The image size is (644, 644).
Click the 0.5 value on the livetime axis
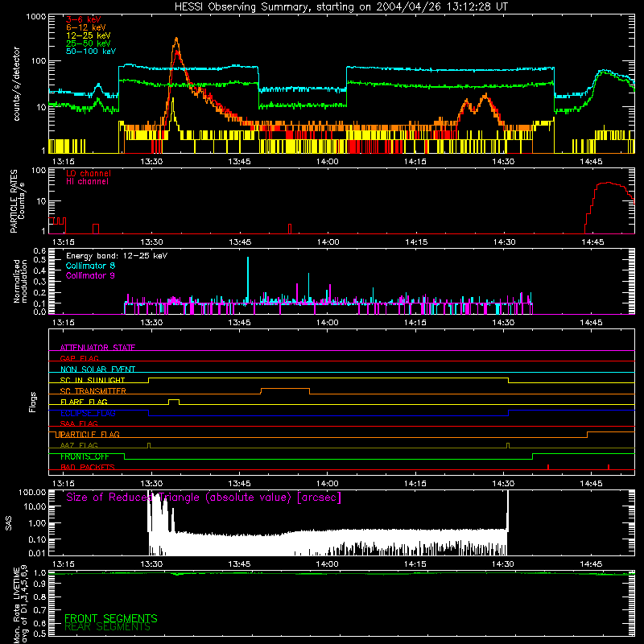39,634
